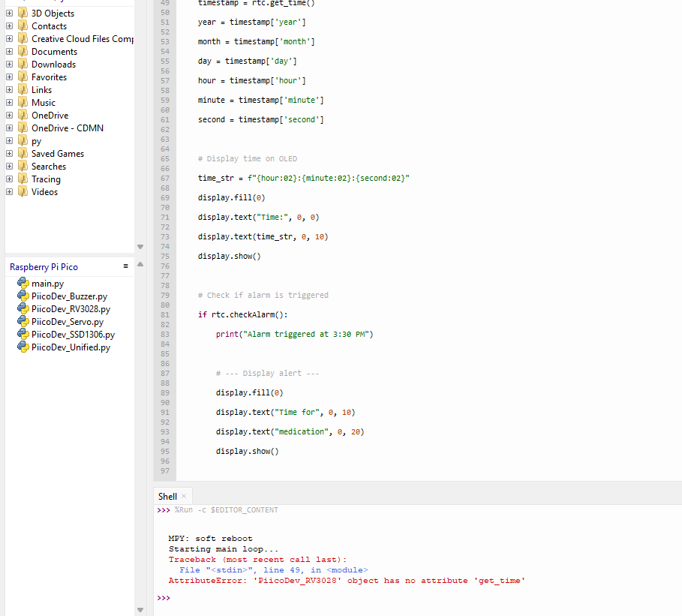Select the OneDrive folder icon
Screen dimensions: 682x616
pyautogui.click(x=23, y=115)
